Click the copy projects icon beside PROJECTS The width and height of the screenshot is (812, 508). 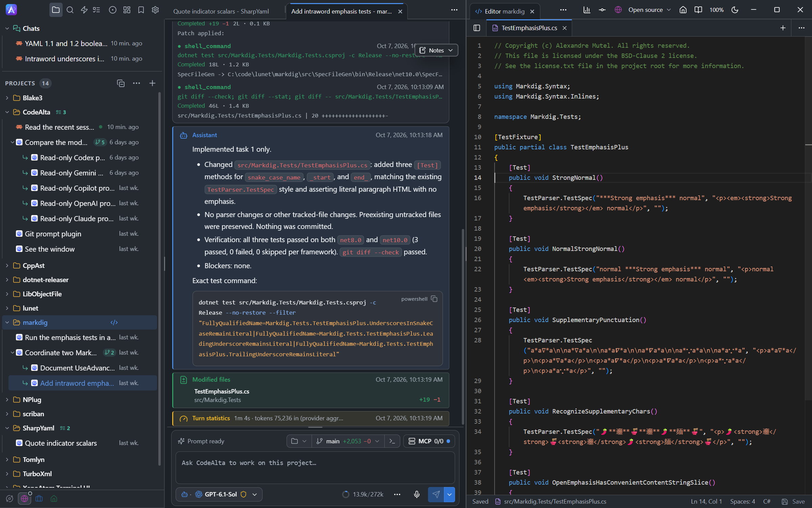tap(121, 83)
